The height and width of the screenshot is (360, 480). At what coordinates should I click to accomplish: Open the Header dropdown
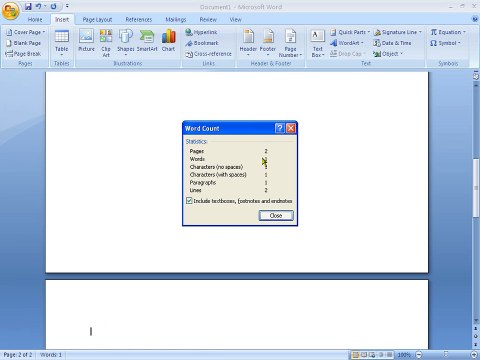(248, 42)
